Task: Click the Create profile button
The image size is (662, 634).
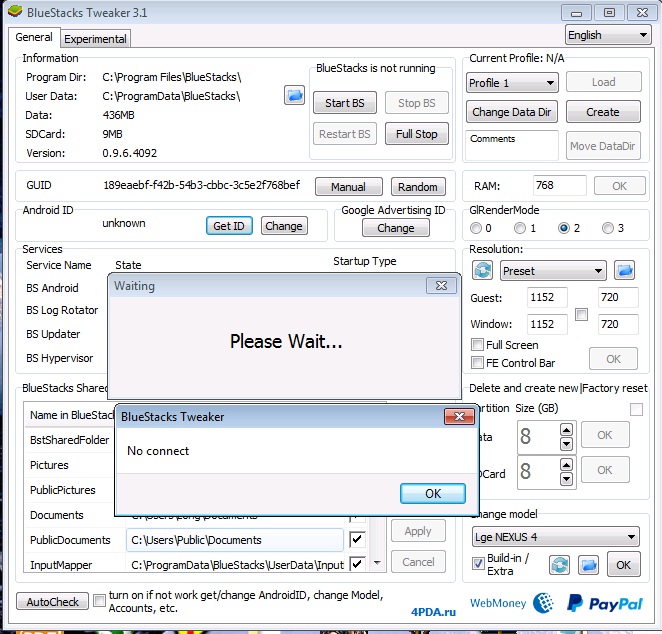Action: click(x=603, y=112)
